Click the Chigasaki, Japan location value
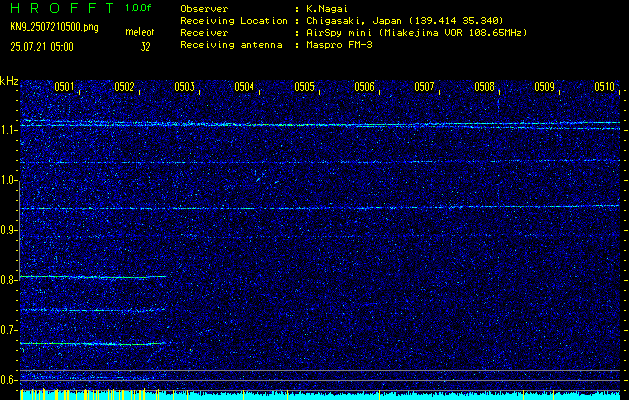The height and width of the screenshot is (400, 629). click(x=404, y=21)
